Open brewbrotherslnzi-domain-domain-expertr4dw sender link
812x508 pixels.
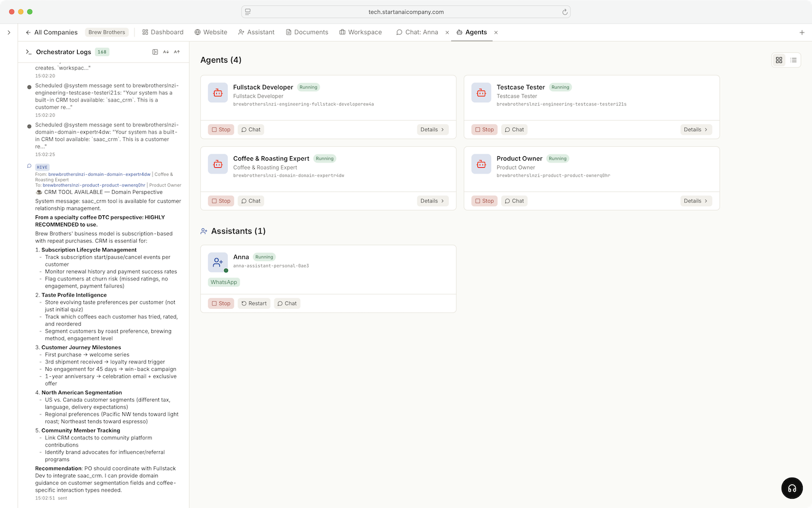click(99, 174)
